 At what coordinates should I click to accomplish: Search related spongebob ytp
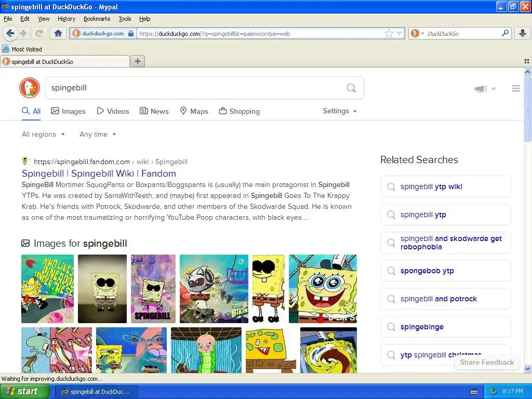(x=445, y=271)
